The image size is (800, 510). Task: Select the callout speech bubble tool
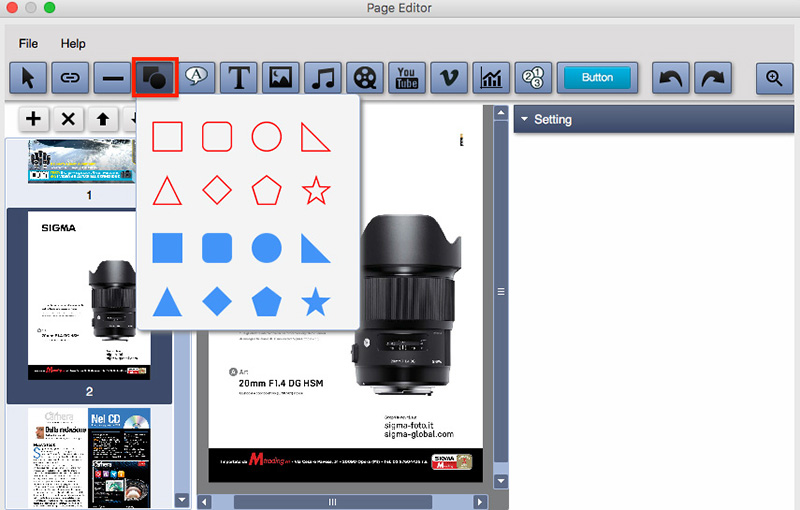[196, 78]
